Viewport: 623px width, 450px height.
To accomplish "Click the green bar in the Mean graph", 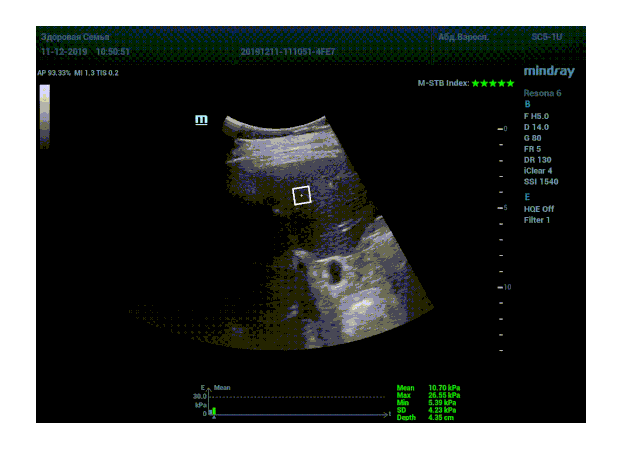I will [212, 410].
